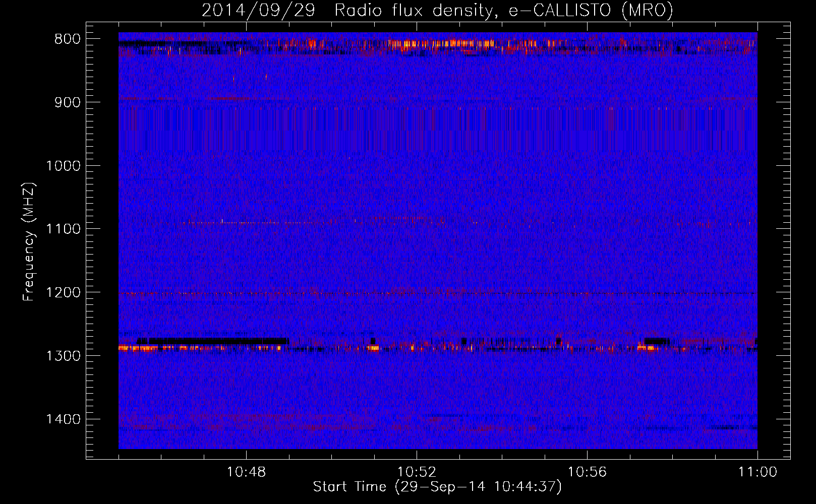Click the 1400 frequency tick label
The image size is (816, 504).
63,419
